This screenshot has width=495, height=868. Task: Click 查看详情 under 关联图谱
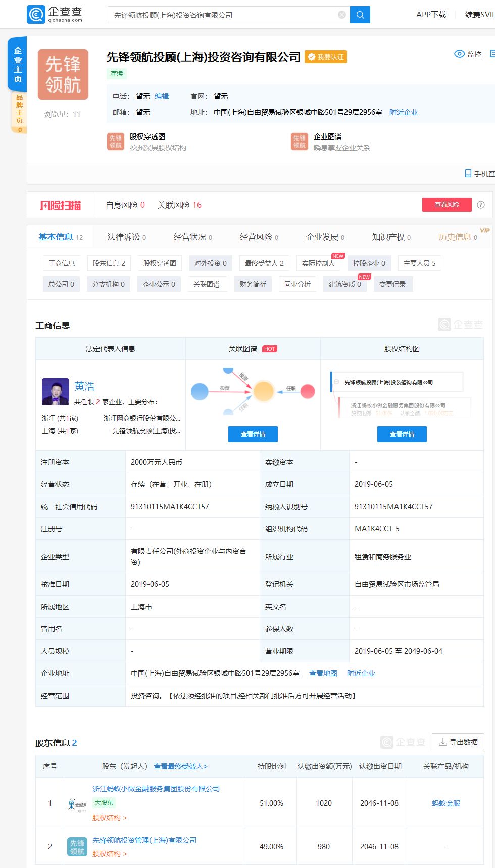pos(253,434)
